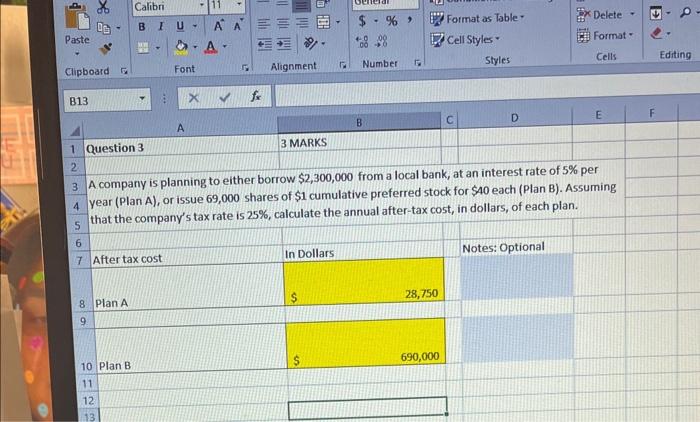Open Find & Select magnifier icon
Screen dimensions: 700x422
coord(685,13)
